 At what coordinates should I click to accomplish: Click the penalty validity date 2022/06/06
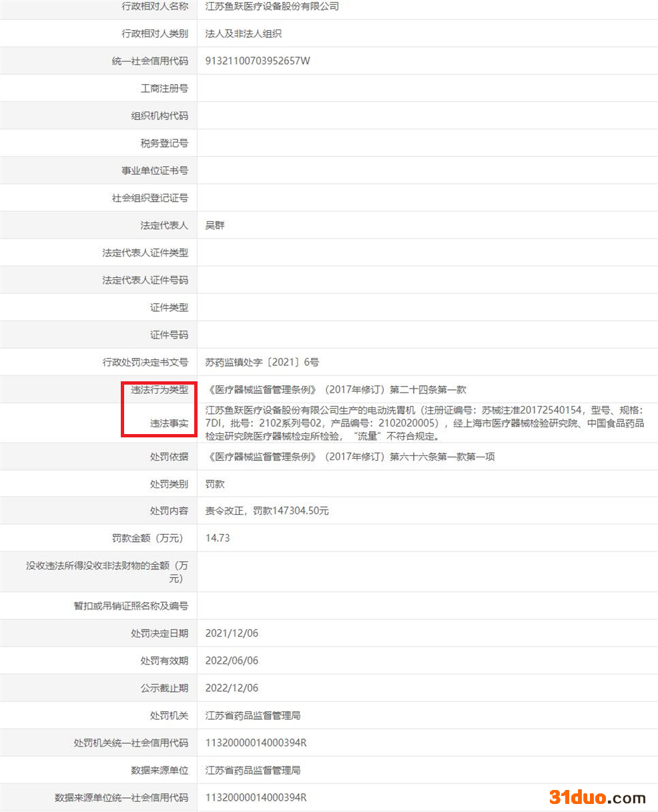[x=232, y=660]
